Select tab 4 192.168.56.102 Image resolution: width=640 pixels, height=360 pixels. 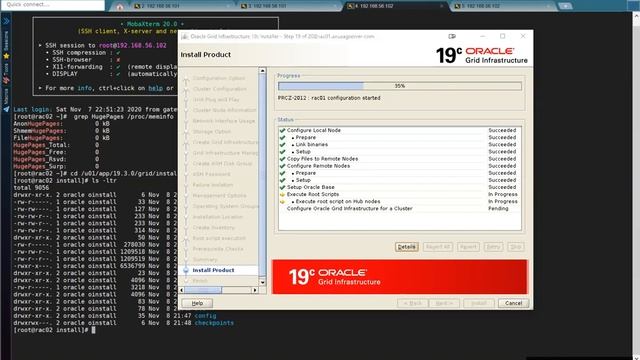point(396,6)
